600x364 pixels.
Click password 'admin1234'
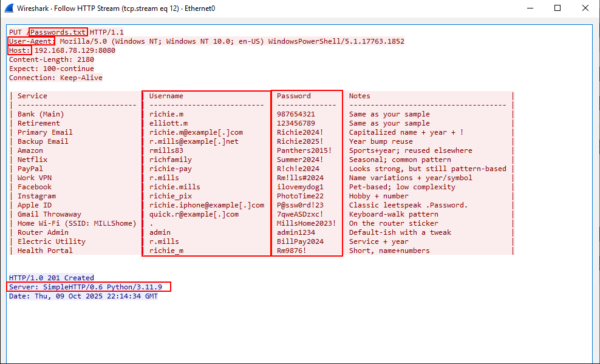(296, 232)
